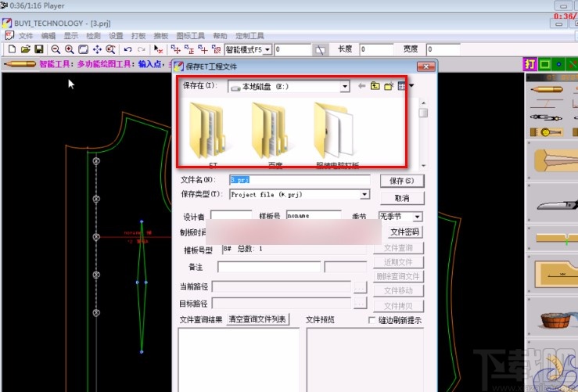The image size is (578, 392).
Task: Select the wooden bucket tool icon
Action: coord(555,319)
